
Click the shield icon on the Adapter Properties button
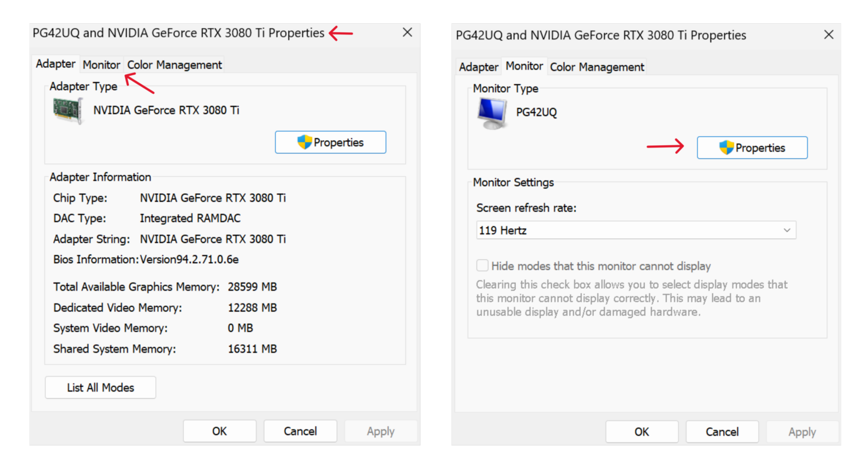[304, 142]
